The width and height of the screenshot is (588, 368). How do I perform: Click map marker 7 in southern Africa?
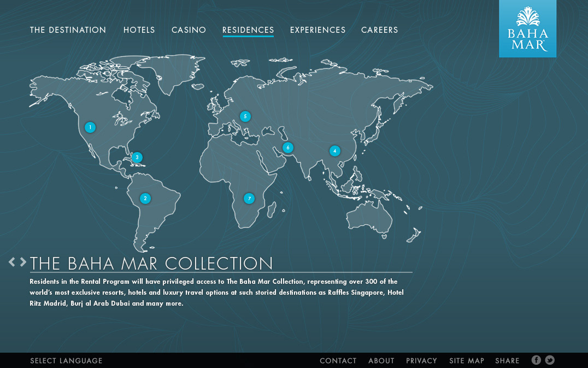[x=249, y=198]
